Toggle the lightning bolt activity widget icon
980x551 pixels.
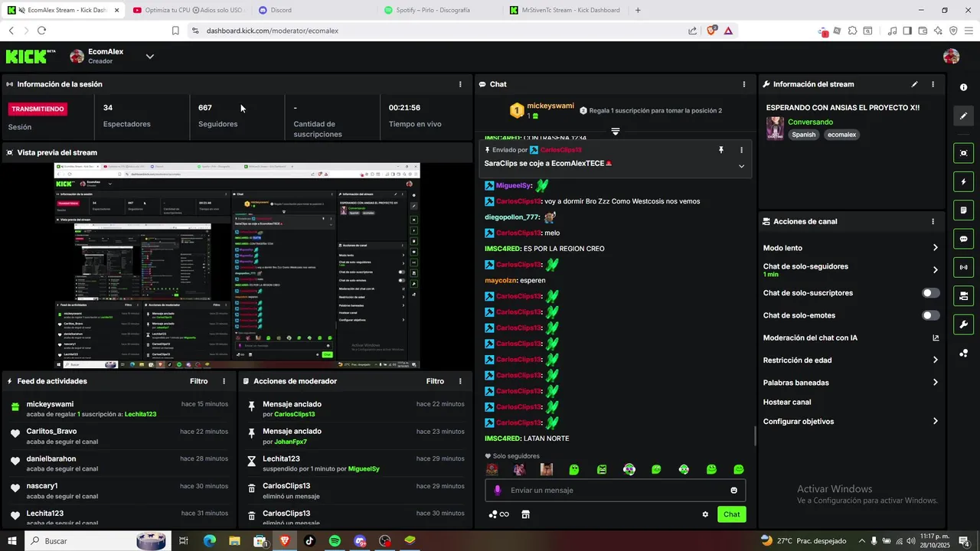pos(963,182)
